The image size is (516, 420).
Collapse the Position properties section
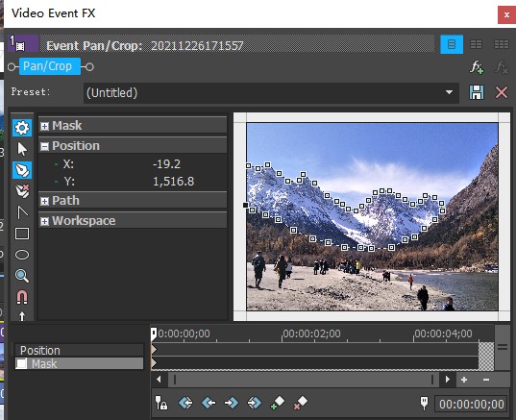[44, 146]
